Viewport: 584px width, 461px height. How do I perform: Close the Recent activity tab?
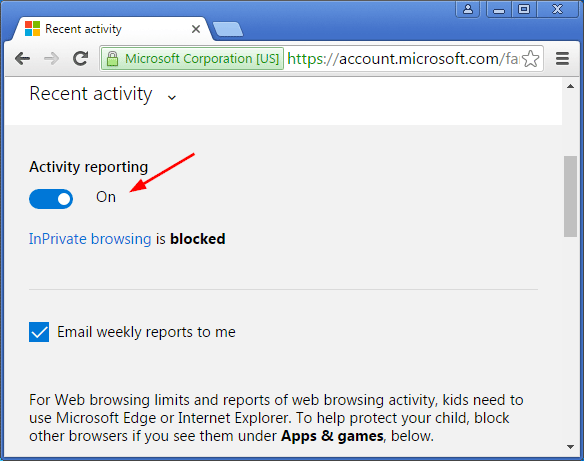[196, 29]
